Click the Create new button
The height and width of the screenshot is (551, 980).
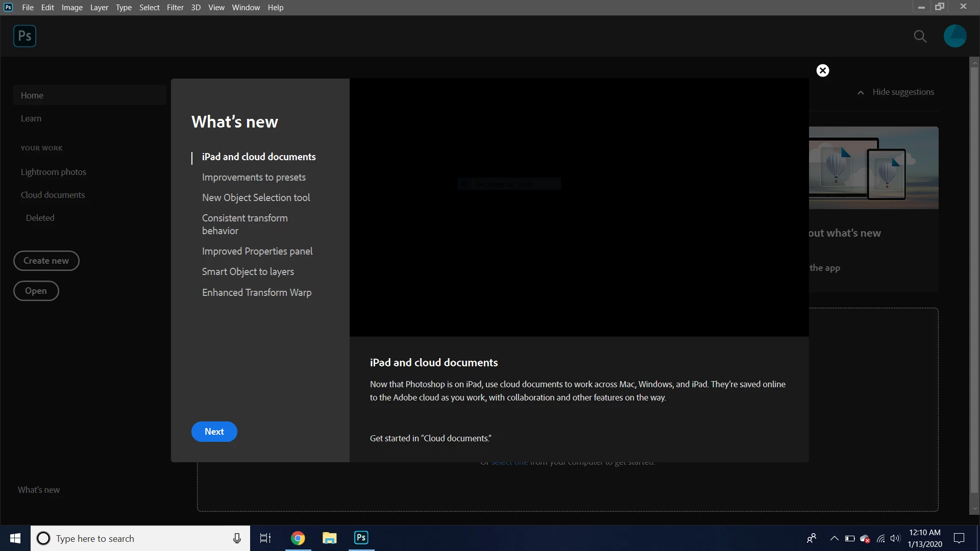pyautogui.click(x=46, y=261)
